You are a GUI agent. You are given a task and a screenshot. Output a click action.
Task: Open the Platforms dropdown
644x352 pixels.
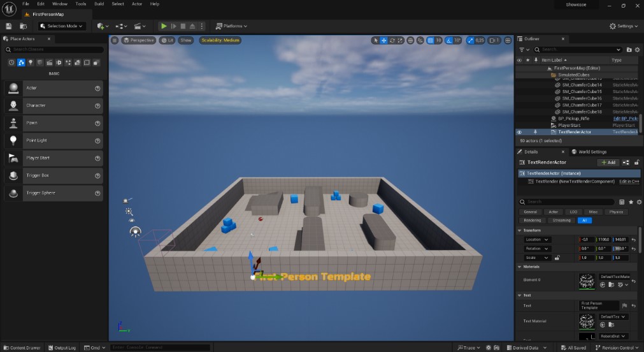pos(232,26)
